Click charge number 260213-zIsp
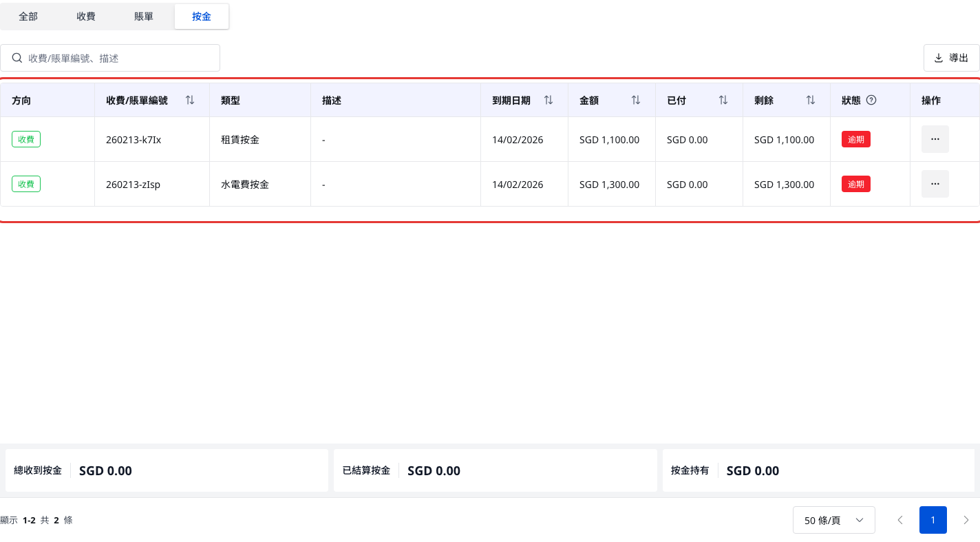 coord(133,185)
